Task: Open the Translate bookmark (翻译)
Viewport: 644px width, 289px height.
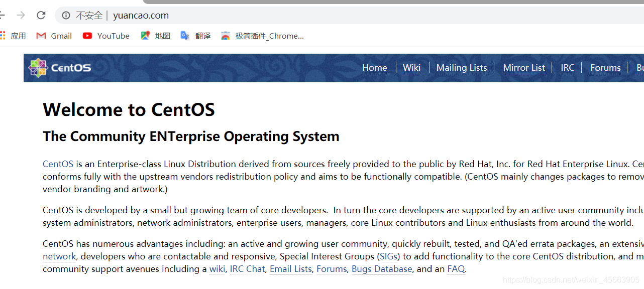Action: pos(195,36)
